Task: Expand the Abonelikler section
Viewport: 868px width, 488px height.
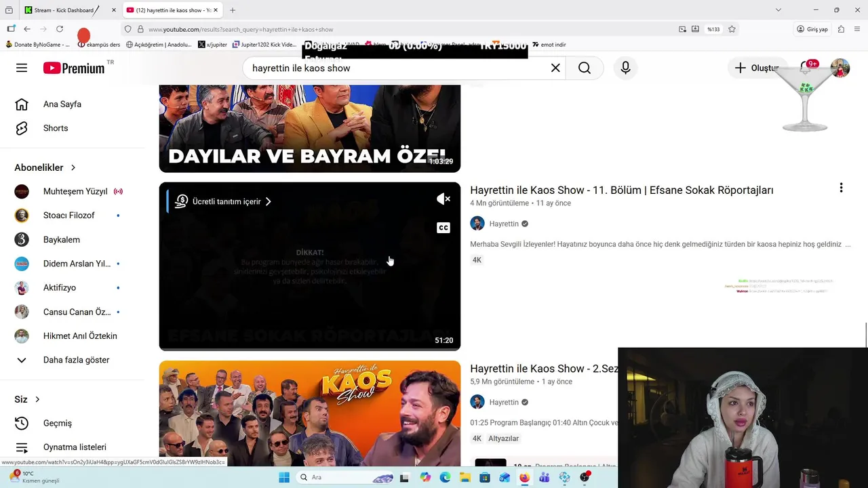Action: 45,167
